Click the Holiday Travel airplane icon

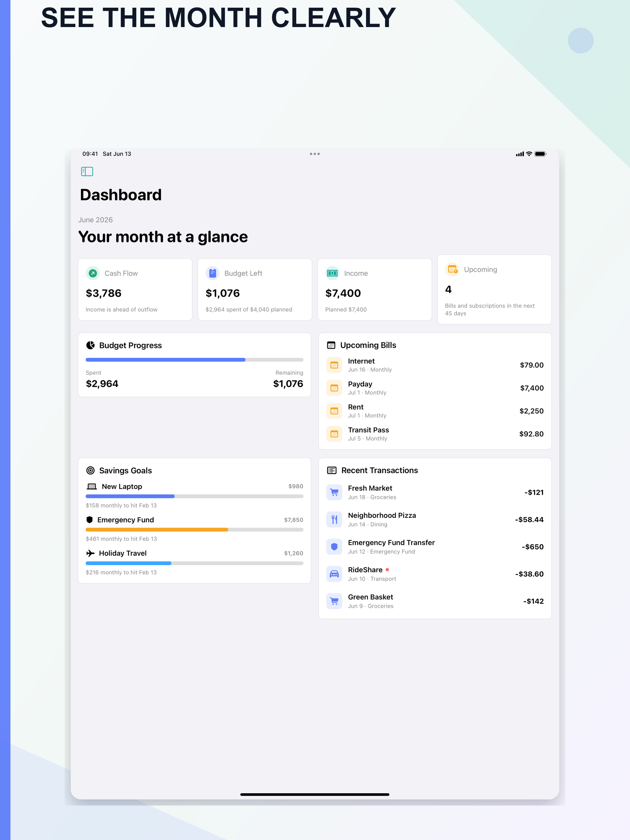pos(90,553)
